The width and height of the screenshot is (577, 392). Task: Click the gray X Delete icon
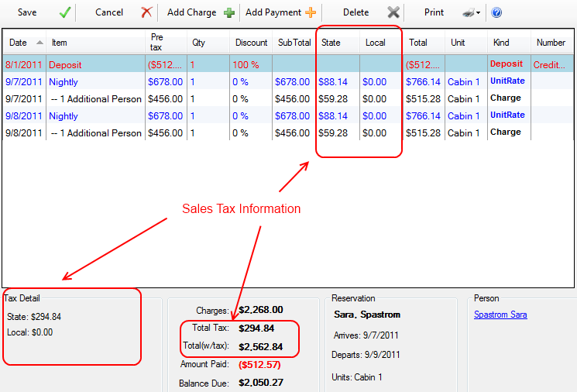click(x=393, y=12)
